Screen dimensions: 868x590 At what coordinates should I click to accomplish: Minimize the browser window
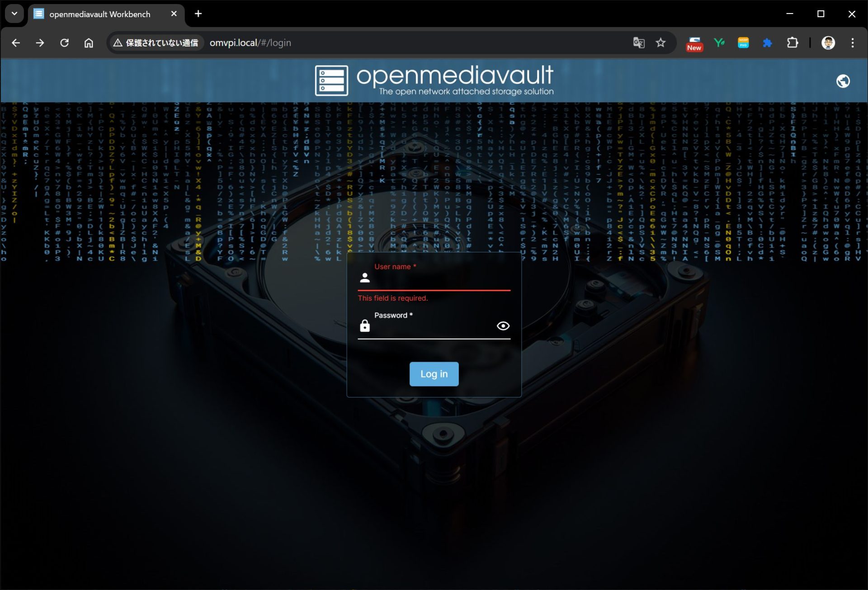tap(790, 14)
